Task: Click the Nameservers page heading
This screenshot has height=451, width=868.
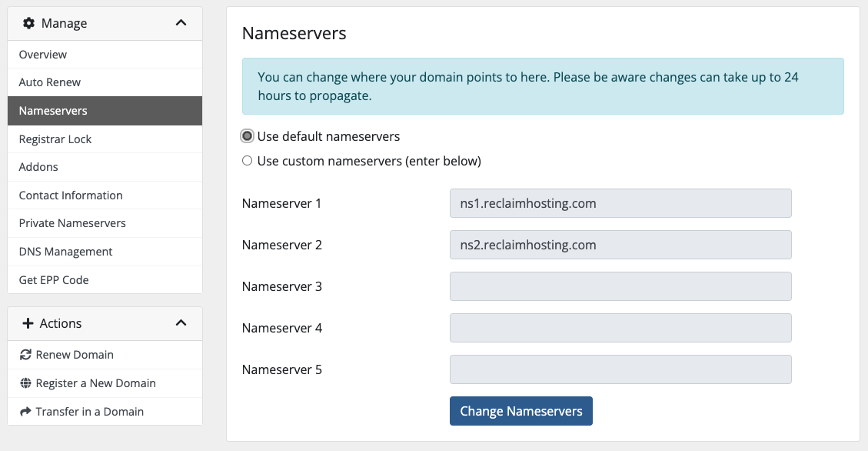Action: [294, 33]
